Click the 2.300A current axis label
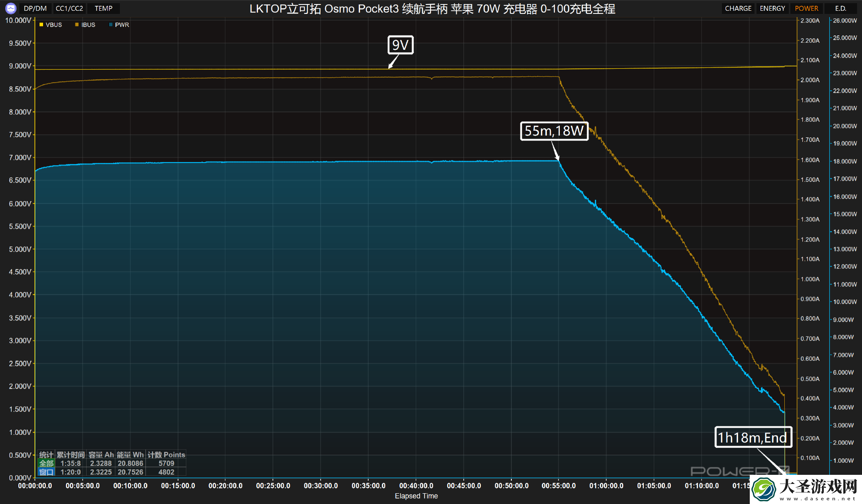 (x=810, y=20)
